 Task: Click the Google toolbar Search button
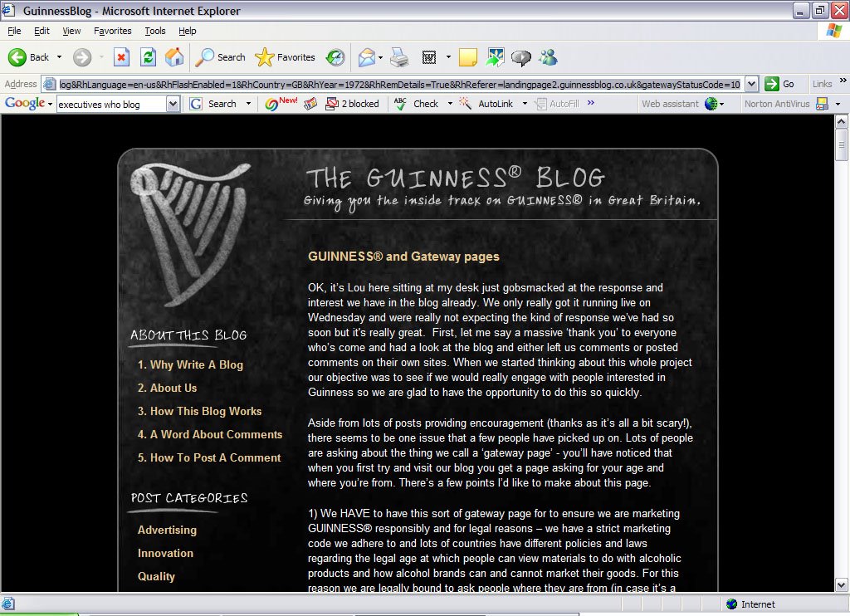pos(213,104)
